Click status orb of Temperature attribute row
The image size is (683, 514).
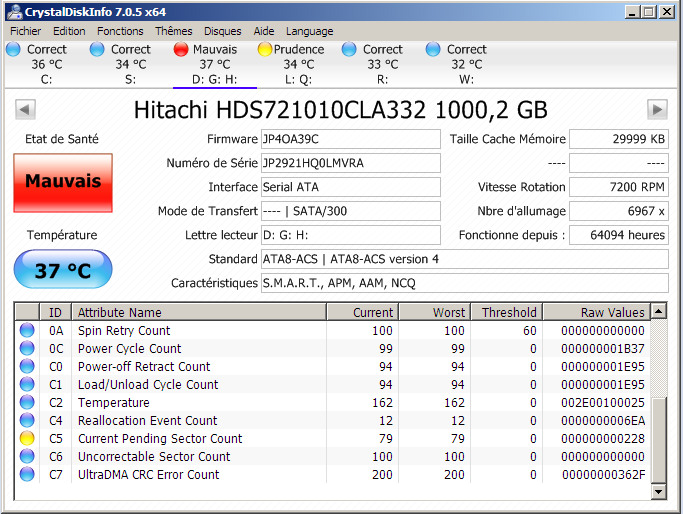pos(27,402)
